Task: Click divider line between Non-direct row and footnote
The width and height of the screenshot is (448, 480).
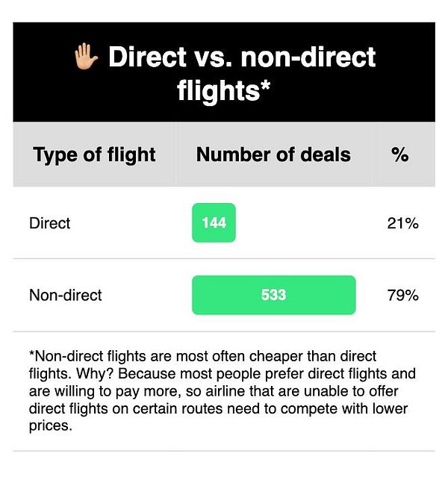Action: tap(223, 331)
